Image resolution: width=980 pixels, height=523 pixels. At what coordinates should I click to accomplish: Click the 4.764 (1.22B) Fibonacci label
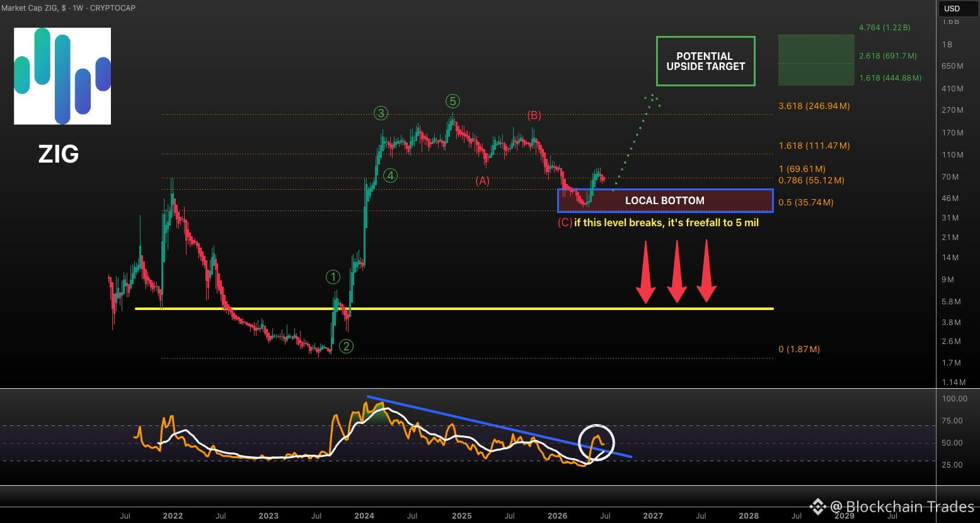click(x=884, y=28)
